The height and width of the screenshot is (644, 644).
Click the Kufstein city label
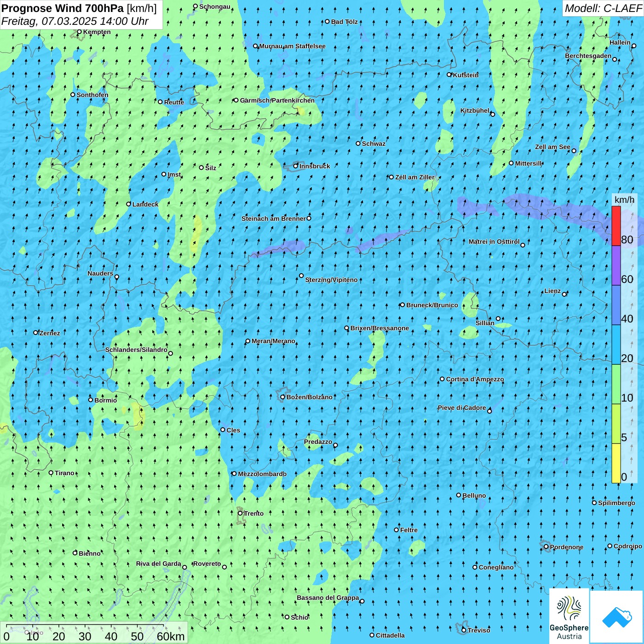(x=466, y=75)
